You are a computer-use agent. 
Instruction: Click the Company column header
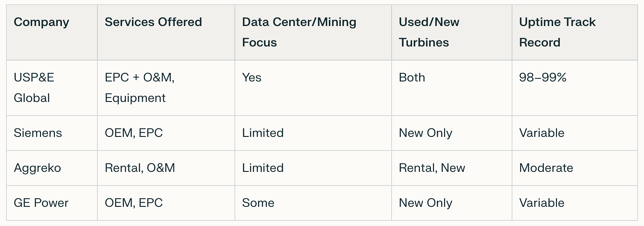pyautogui.click(x=41, y=22)
